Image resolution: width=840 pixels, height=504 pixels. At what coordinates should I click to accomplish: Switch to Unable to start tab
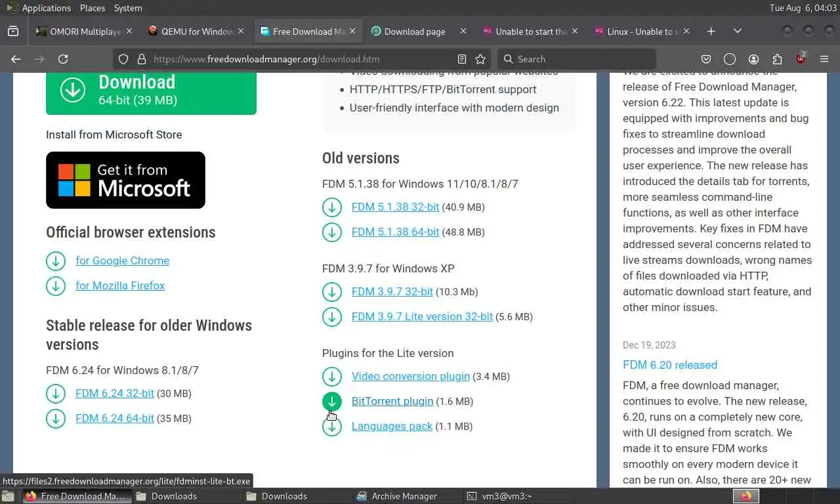532,31
